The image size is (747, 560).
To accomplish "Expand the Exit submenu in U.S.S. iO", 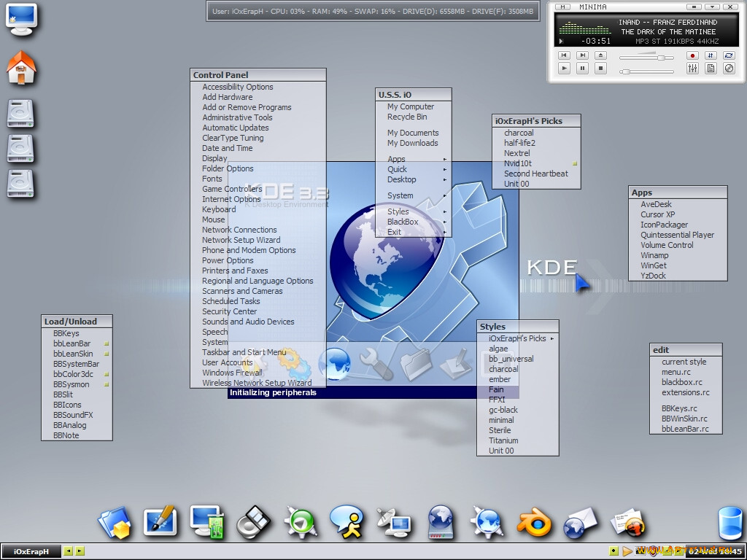I will (413, 232).
